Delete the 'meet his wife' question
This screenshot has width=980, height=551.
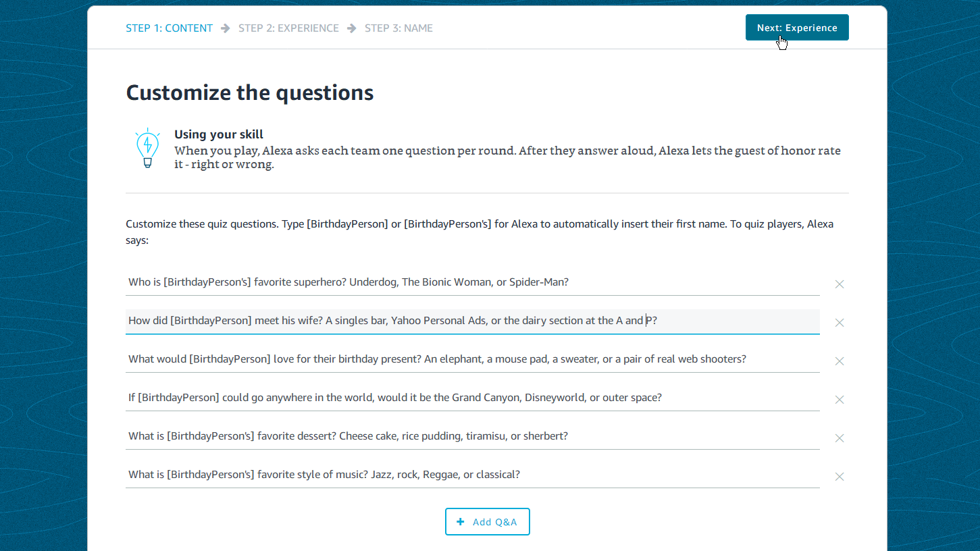839,323
